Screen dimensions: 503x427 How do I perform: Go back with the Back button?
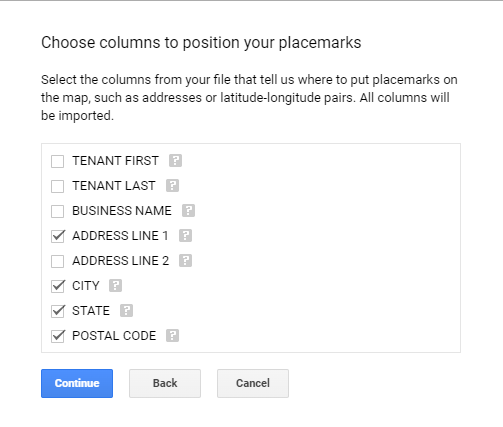coord(165,383)
